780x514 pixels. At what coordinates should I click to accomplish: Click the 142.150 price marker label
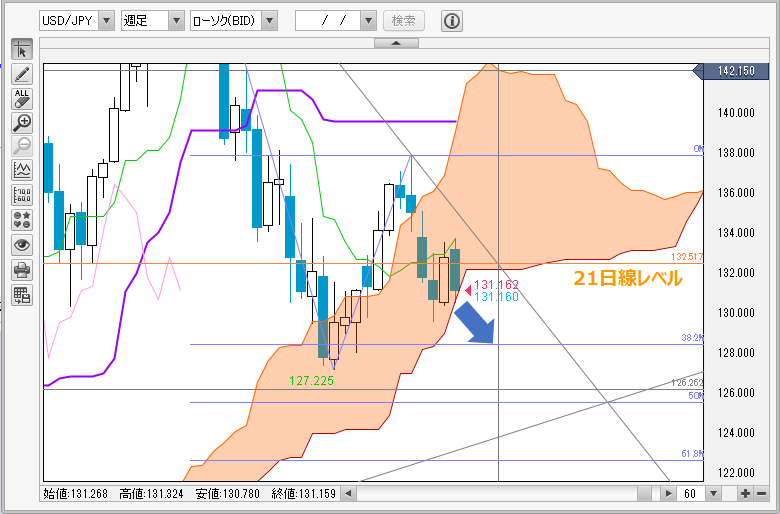pyautogui.click(x=731, y=71)
